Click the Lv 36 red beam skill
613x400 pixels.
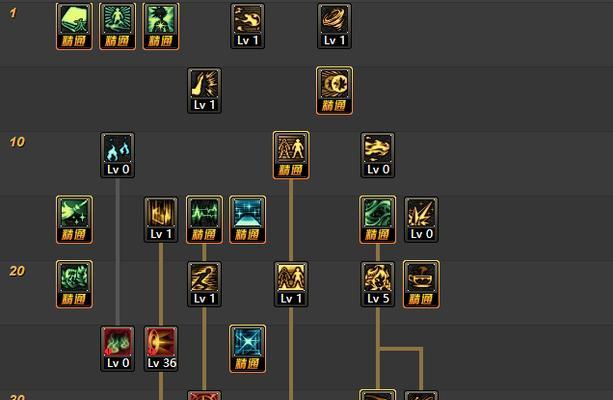click(161, 349)
